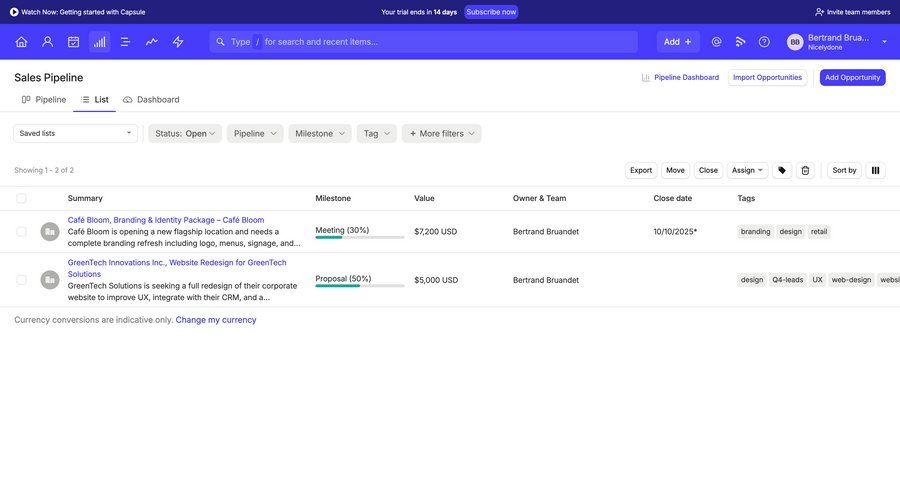900x484 pixels.
Task: Switch to the Pipeline tab
Action: click(44, 99)
